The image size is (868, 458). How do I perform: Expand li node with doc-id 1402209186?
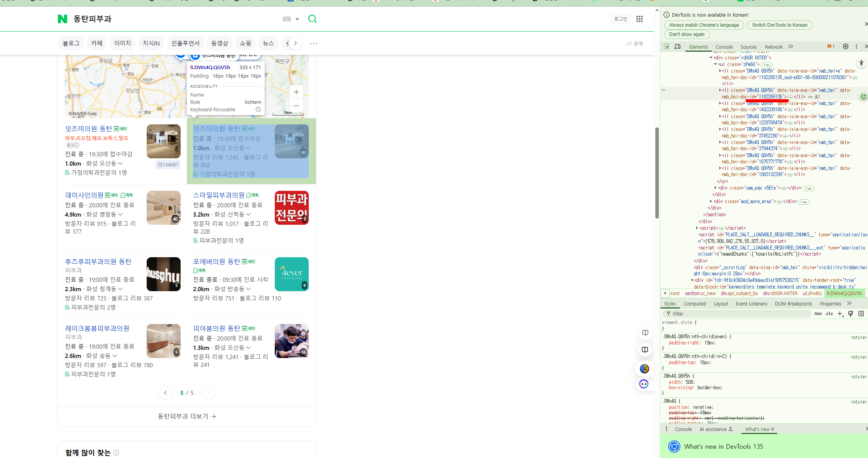click(x=720, y=103)
